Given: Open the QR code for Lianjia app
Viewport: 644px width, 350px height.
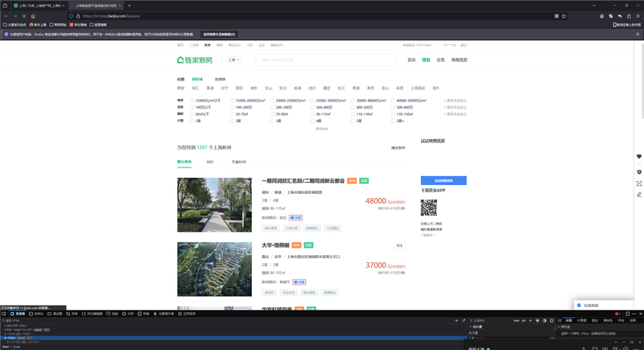Looking at the screenshot, I should pos(429,208).
